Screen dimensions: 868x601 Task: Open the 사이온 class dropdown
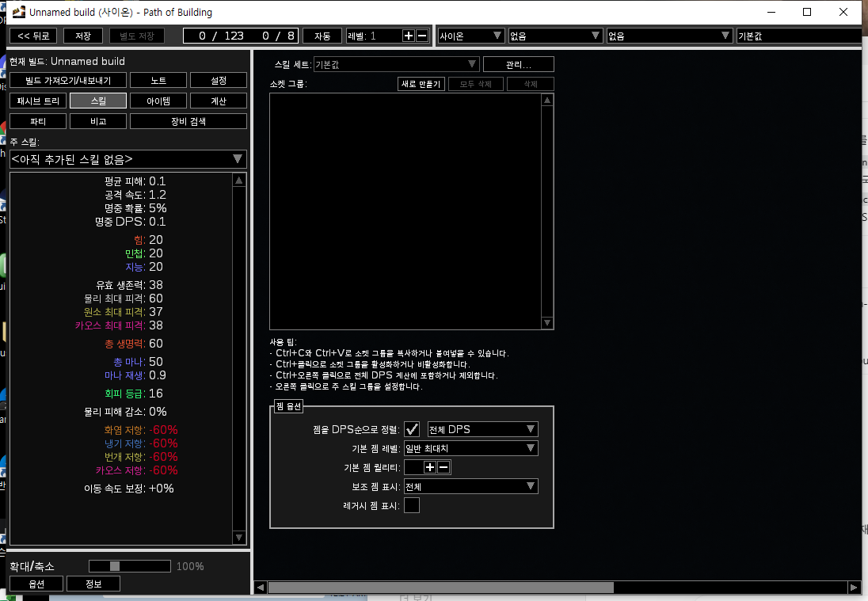pyautogui.click(x=471, y=36)
